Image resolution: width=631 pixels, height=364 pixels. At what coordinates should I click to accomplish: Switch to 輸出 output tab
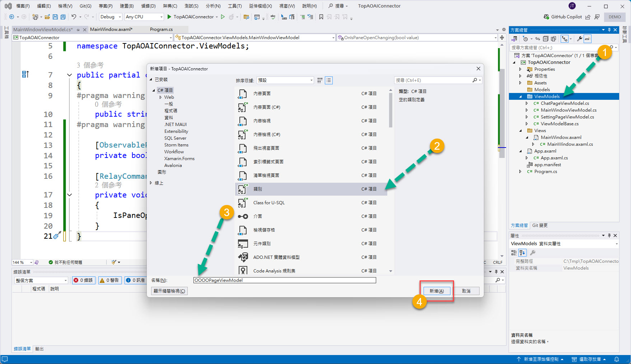pyautogui.click(x=39, y=349)
